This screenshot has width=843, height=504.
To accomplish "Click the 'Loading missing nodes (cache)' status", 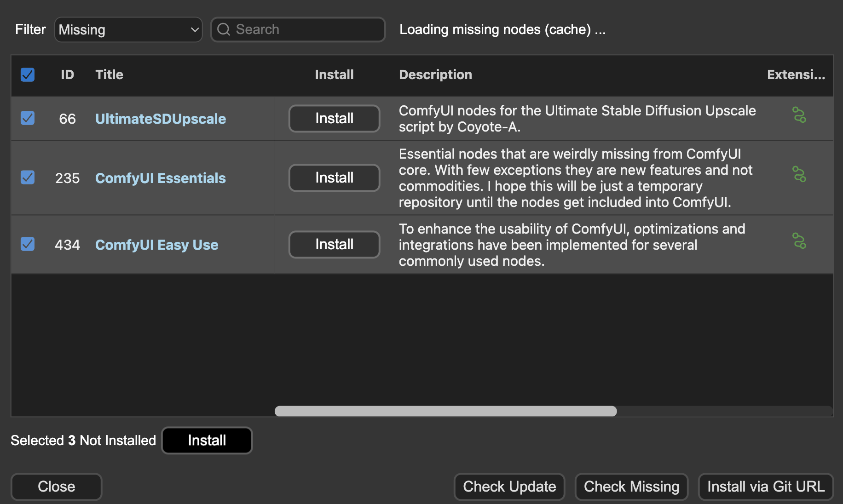I will click(x=502, y=29).
